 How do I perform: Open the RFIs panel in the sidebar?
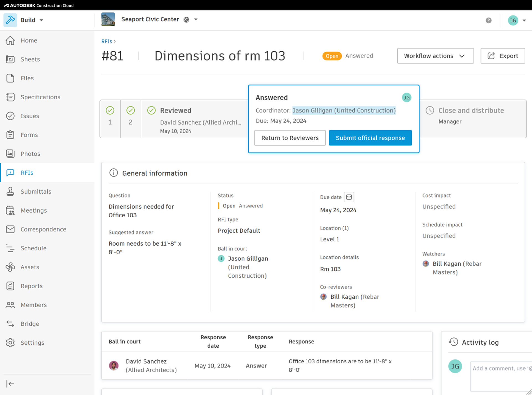point(27,172)
